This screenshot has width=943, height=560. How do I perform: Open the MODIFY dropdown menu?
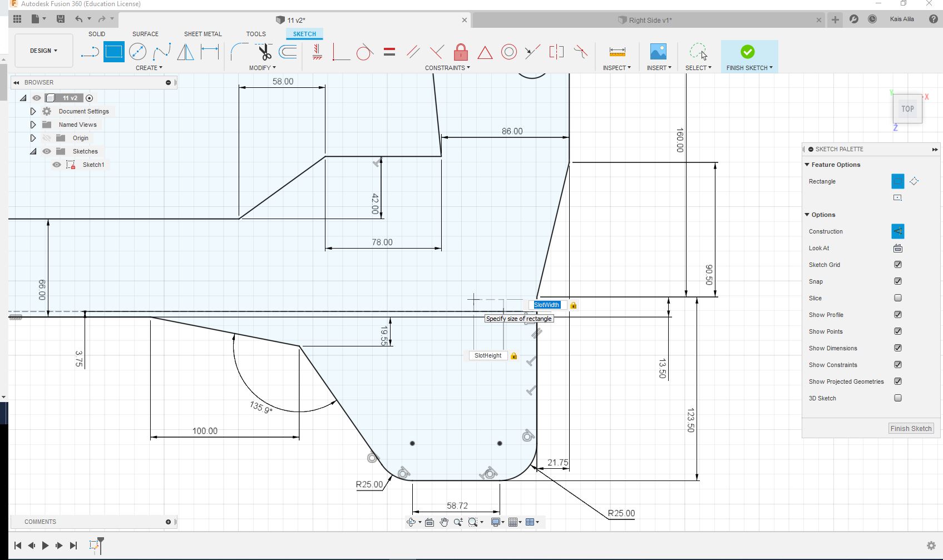point(263,68)
